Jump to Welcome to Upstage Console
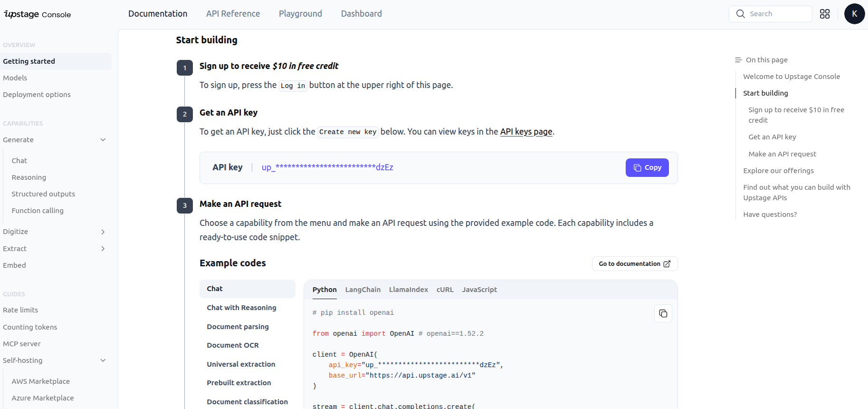The image size is (868, 409). pos(792,77)
